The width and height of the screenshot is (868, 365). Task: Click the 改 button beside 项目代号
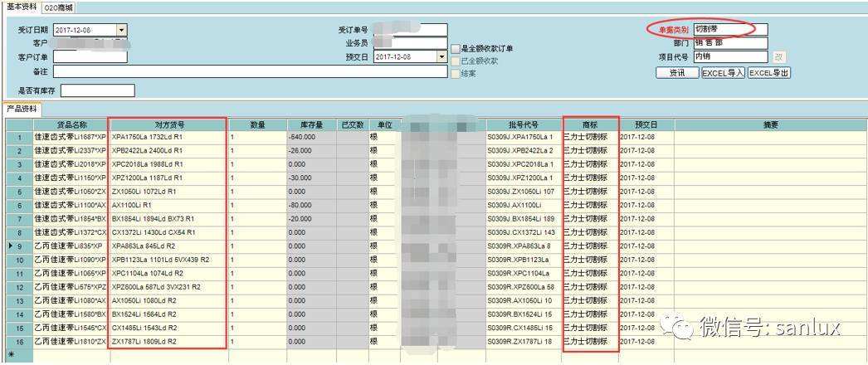[x=778, y=57]
